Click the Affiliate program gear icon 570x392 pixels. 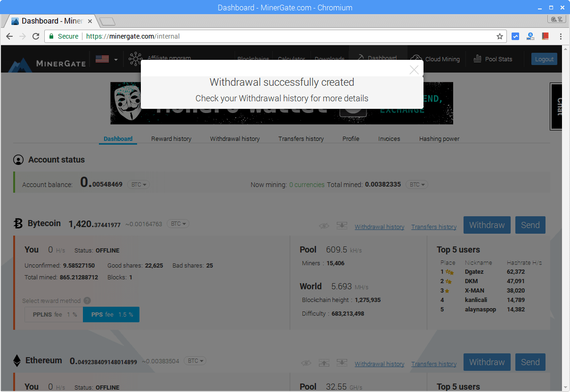click(135, 58)
